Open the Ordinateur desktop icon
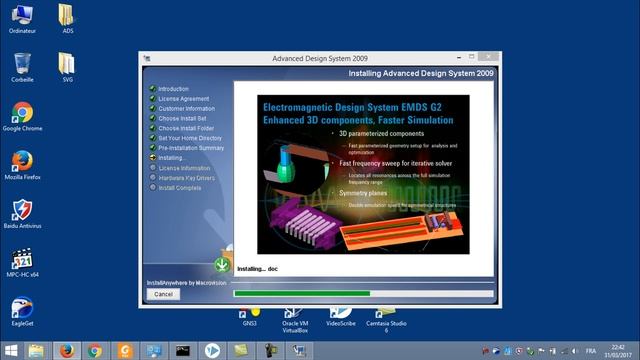The height and width of the screenshot is (360, 640). coord(22,18)
